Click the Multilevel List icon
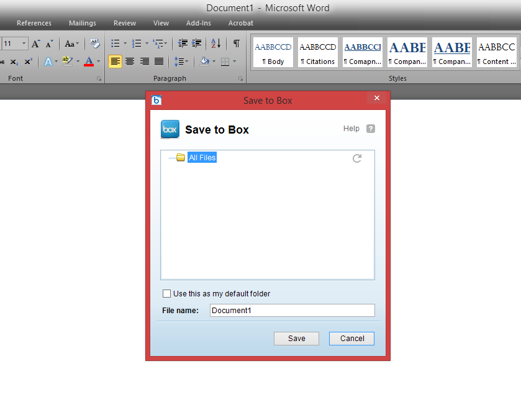Screen dimensions: 521x420 158,43
